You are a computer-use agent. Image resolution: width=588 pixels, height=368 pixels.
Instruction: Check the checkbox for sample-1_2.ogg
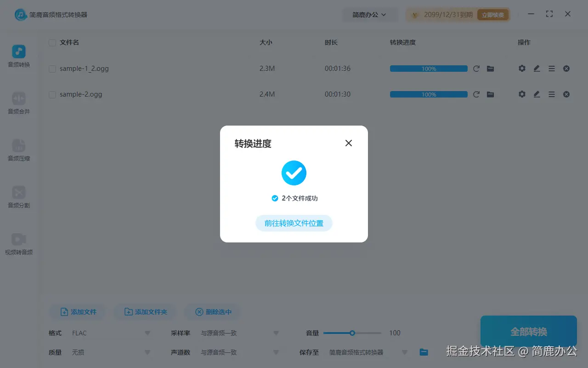tap(52, 68)
